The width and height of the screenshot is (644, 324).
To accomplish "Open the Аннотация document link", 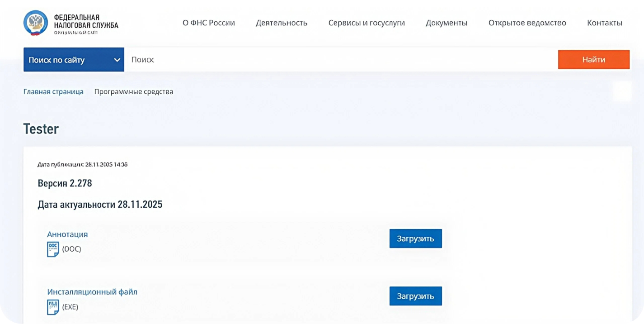I will point(67,234).
